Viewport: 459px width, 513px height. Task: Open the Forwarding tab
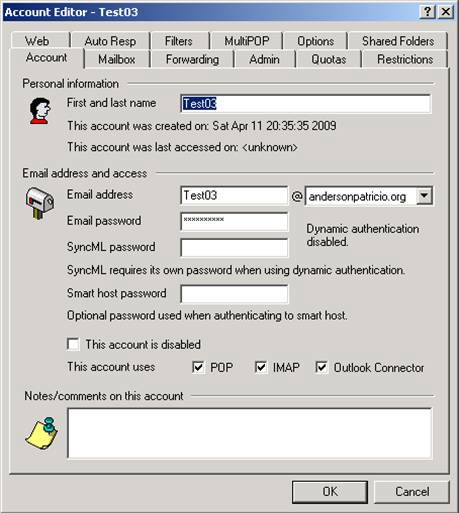[192, 59]
